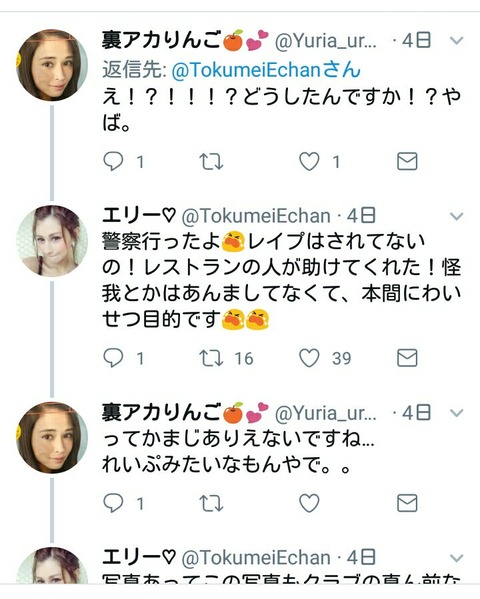Share エリー's 警察行ったよ tweet by message

click(x=407, y=358)
